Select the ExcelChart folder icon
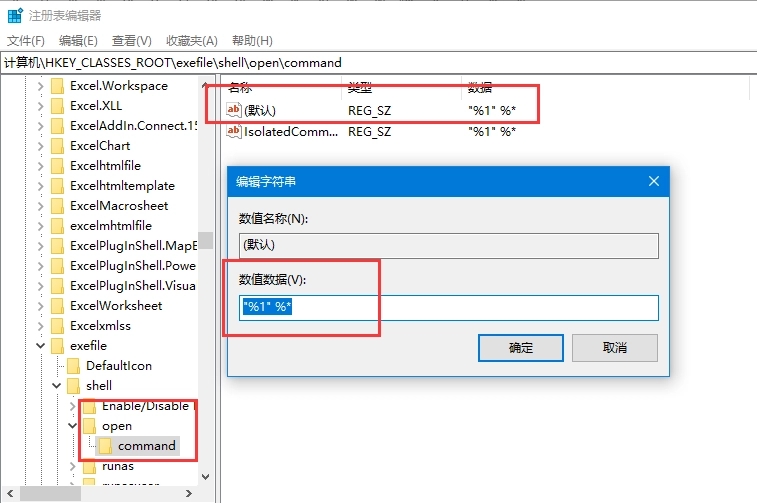This screenshot has width=757, height=503. point(57,146)
